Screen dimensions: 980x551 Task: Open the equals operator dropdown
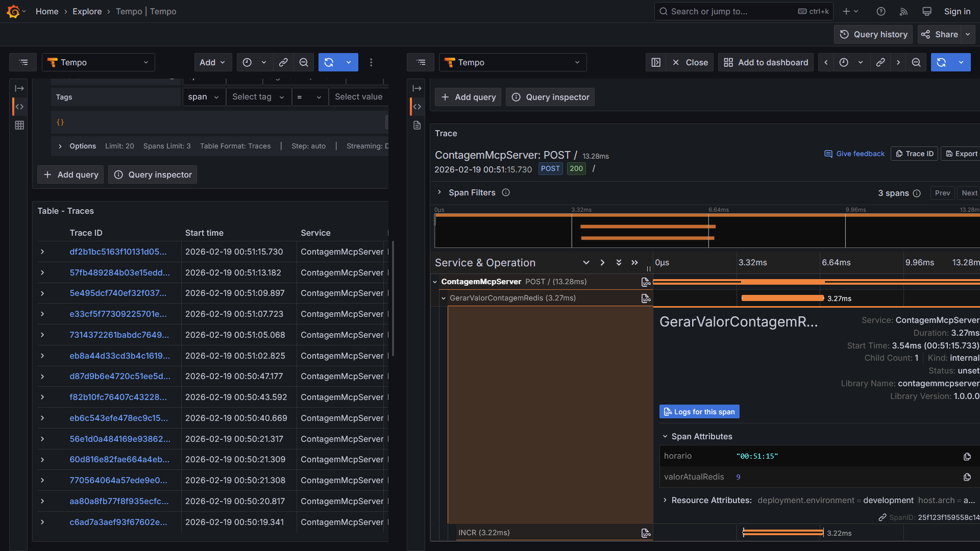[x=310, y=97]
